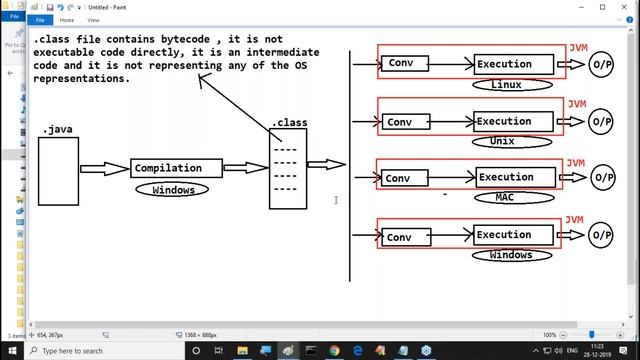Open Task View from the taskbar

point(219,351)
